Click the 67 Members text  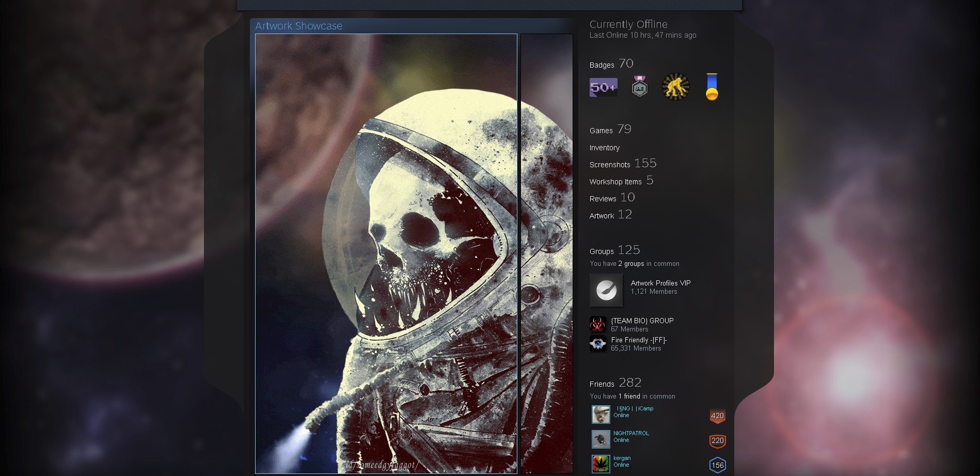[629, 329]
